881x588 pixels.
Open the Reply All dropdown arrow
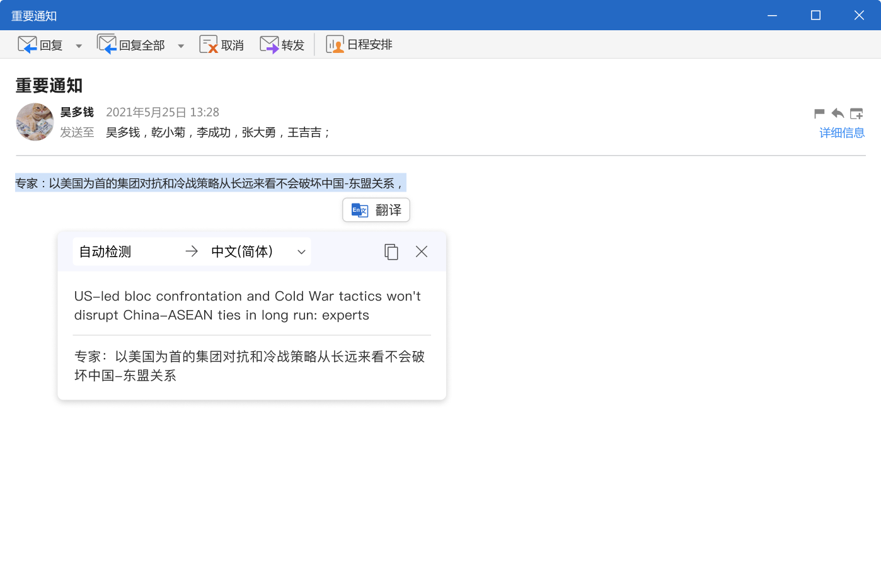tap(181, 46)
